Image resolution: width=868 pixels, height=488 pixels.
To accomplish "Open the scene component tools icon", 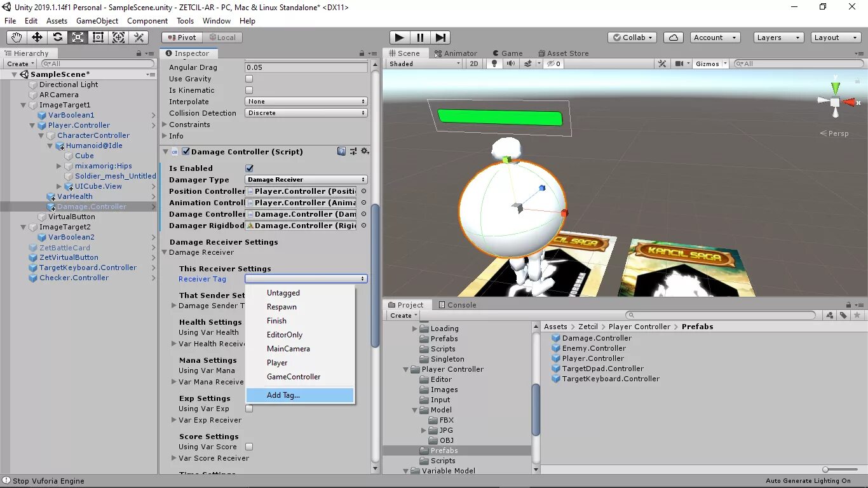I will click(x=662, y=64).
